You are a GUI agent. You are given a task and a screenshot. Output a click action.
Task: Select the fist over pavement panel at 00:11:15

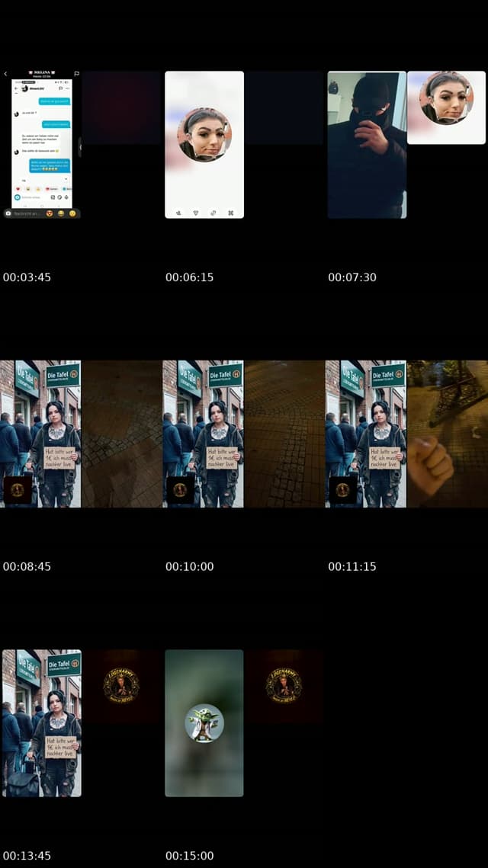448,434
